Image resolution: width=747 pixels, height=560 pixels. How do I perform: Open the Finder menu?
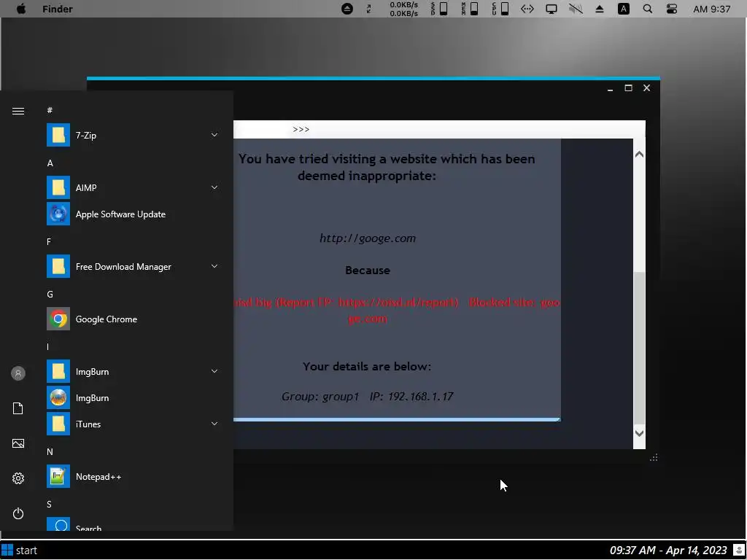click(x=57, y=9)
